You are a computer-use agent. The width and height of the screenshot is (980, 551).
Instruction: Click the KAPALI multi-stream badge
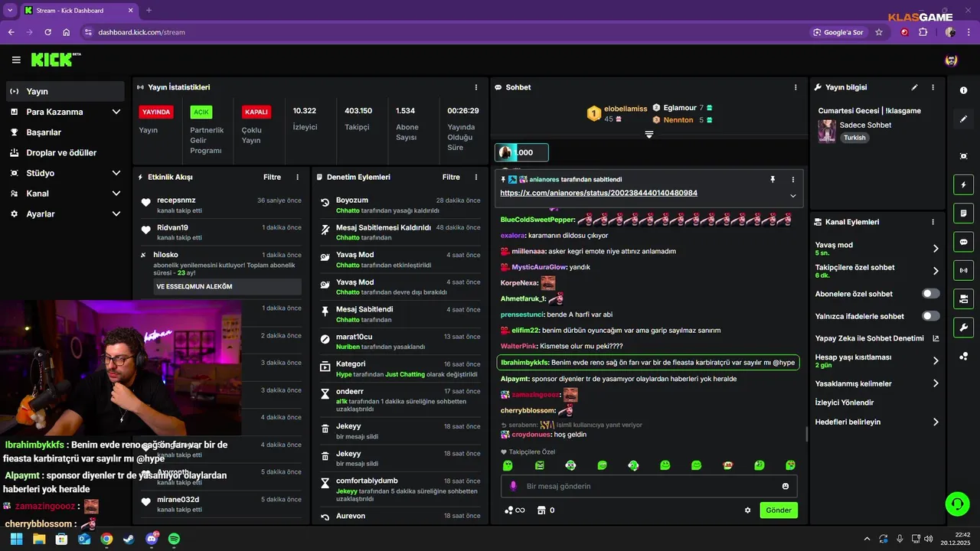click(256, 112)
